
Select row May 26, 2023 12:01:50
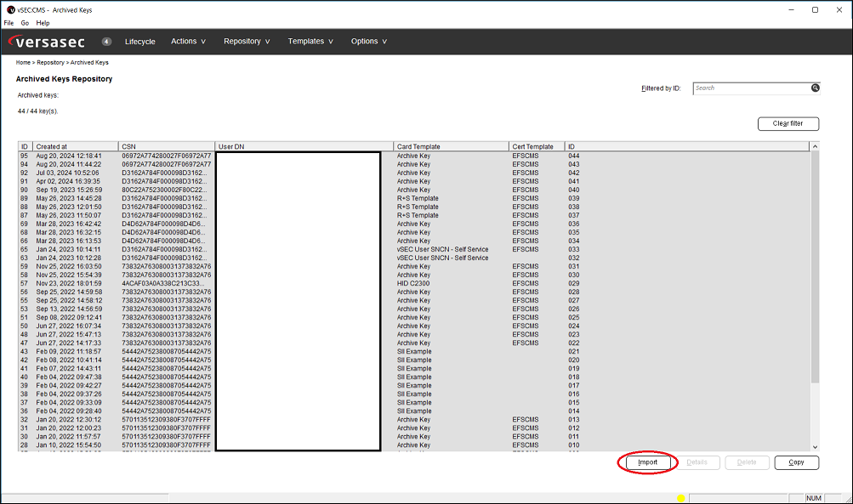click(x=414, y=207)
